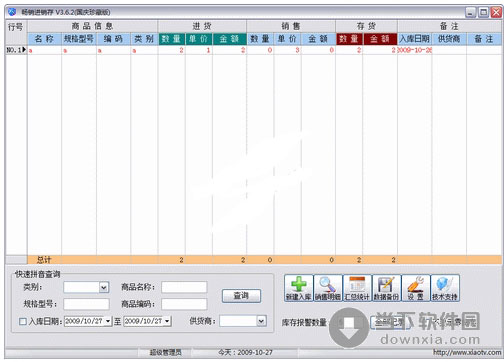The width and height of the screenshot is (504, 362).
Task: Click the 超级管理员 status bar entry
Action: coord(165,352)
